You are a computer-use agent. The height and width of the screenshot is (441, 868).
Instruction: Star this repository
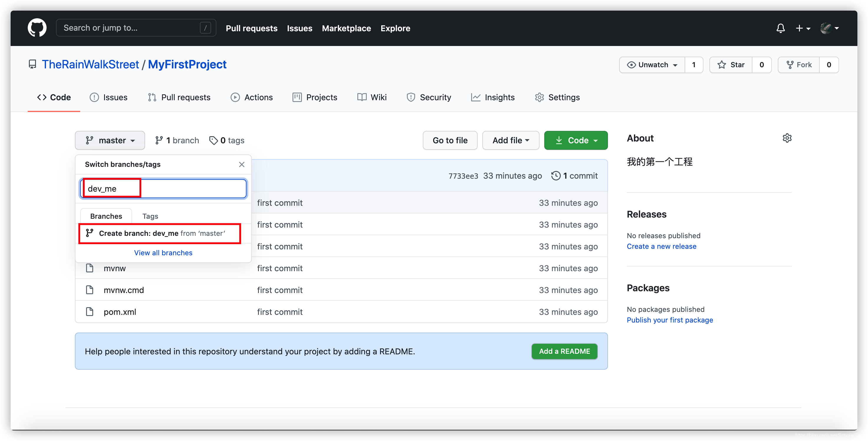731,65
